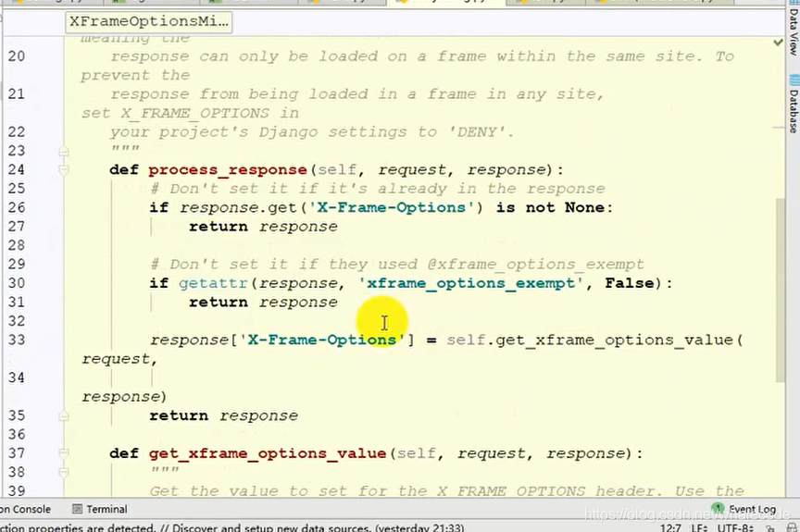The width and height of the screenshot is (800, 532).
Task: Open the Event Log panel
Action: point(744,509)
